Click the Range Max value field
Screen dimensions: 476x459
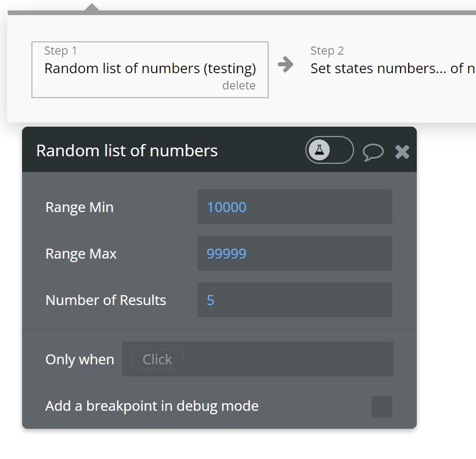click(x=295, y=253)
